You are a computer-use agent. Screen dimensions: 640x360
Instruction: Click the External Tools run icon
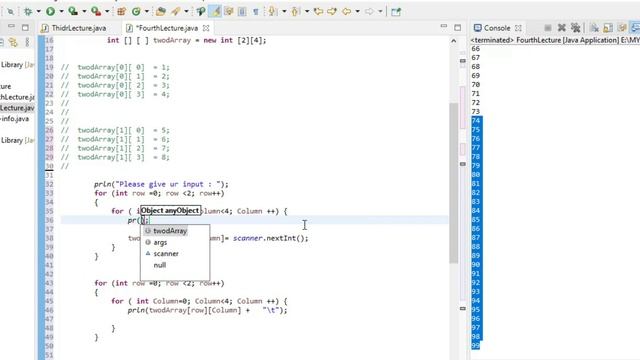tap(96, 11)
